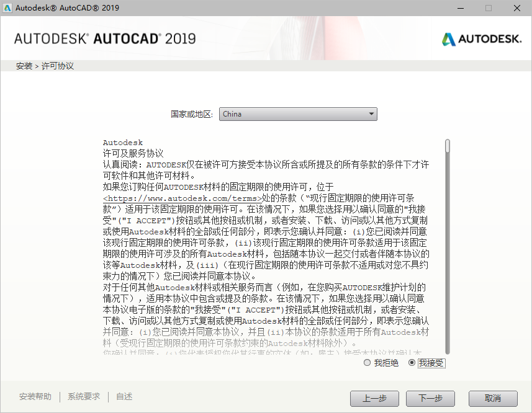Open the 国家或地区 country dropdown
Viewport: 532px width, 413px height.
[298, 113]
